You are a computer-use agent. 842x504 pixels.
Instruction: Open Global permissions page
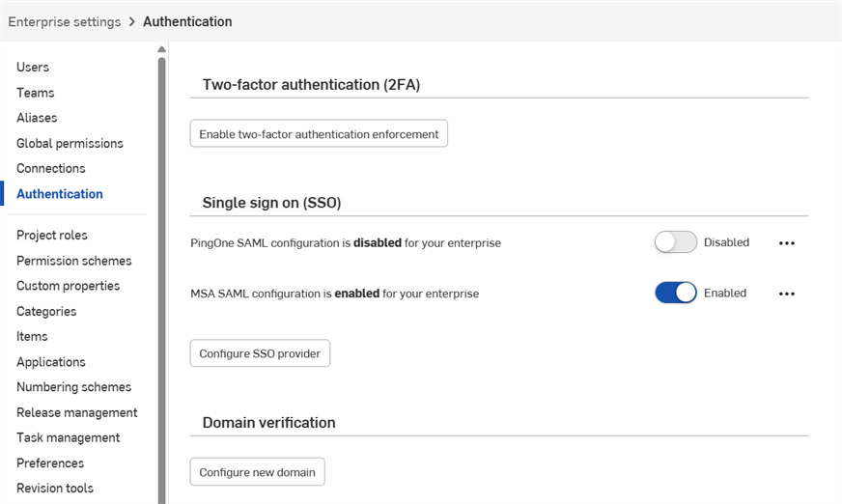coord(70,144)
